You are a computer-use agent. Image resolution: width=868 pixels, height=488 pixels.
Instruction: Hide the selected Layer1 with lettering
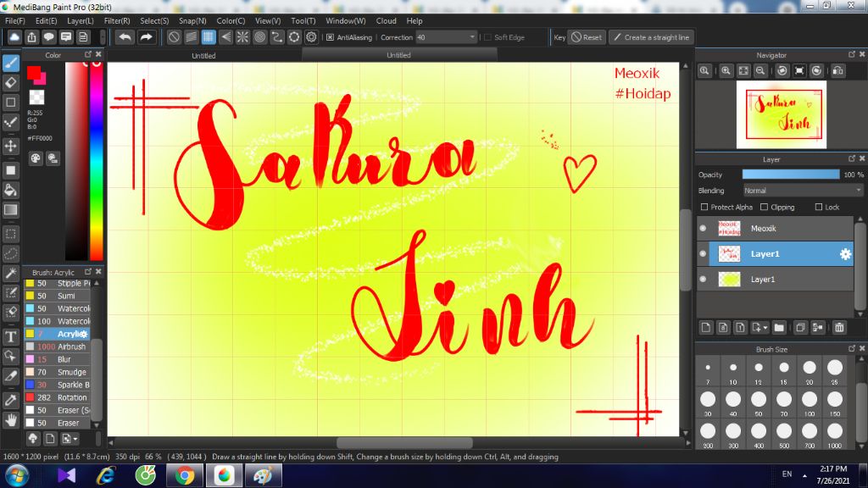click(x=703, y=254)
